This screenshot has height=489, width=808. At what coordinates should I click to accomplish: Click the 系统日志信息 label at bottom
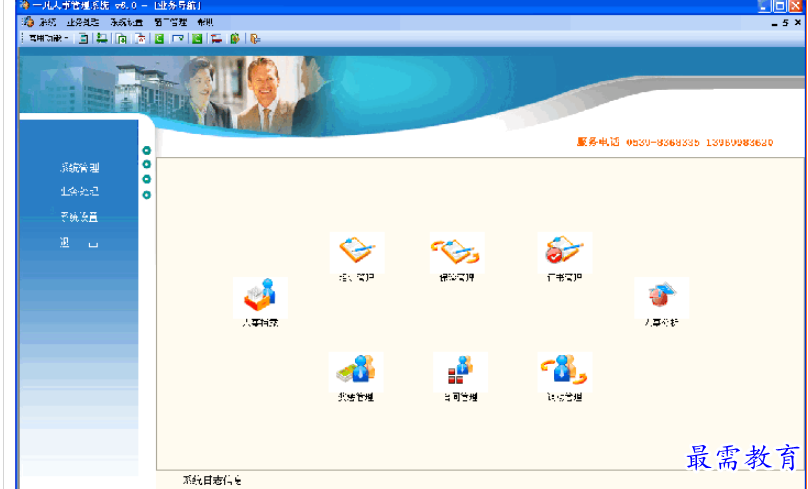point(212,480)
